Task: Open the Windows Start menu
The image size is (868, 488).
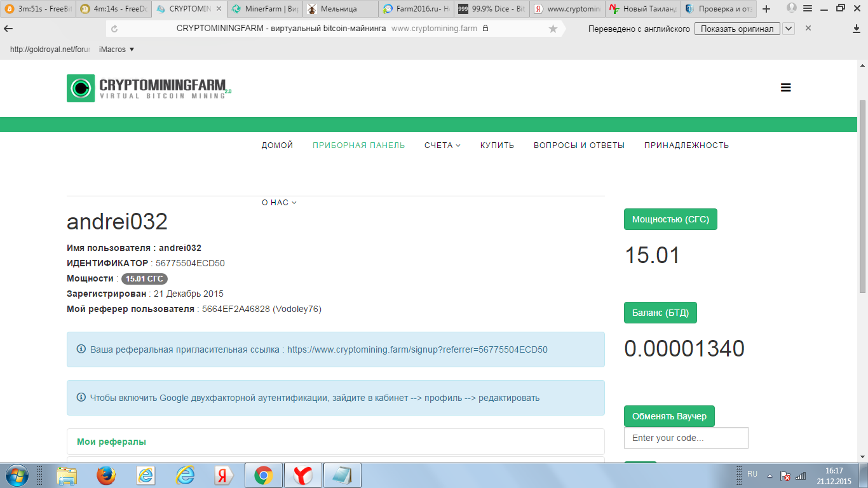Action: click(x=17, y=475)
